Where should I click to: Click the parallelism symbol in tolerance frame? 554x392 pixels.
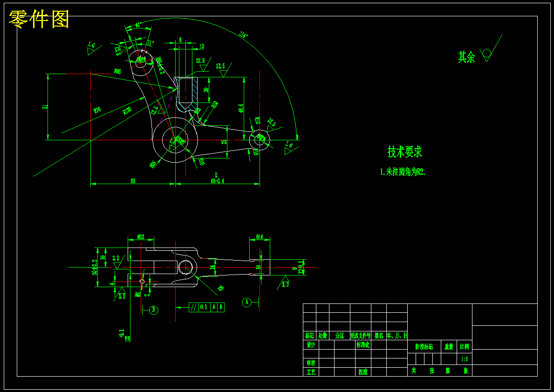194,307
